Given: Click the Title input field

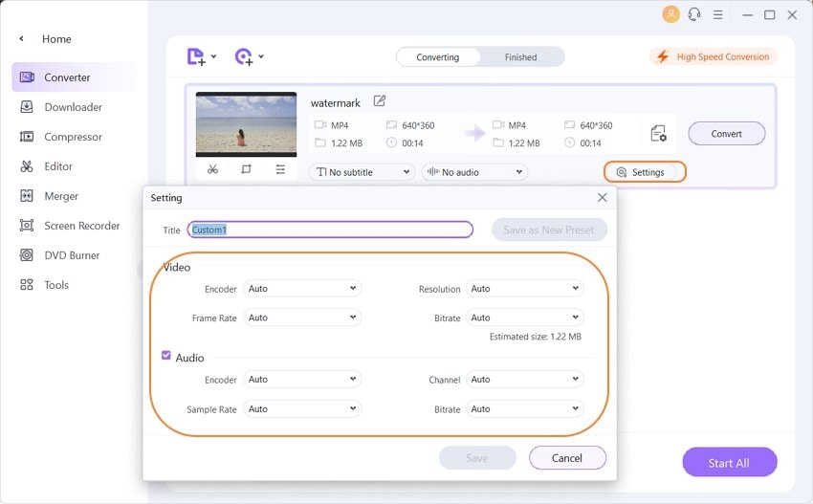Looking at the screenshot, I should (330, 230).
